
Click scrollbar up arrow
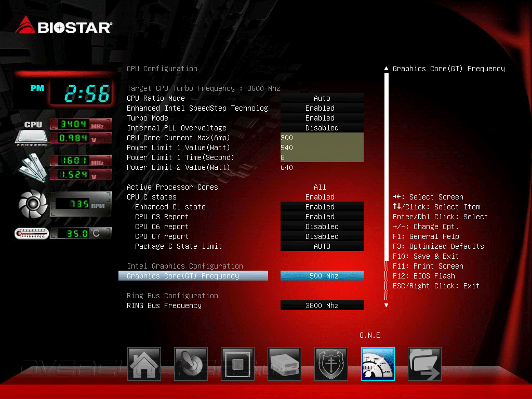(386, 69)
